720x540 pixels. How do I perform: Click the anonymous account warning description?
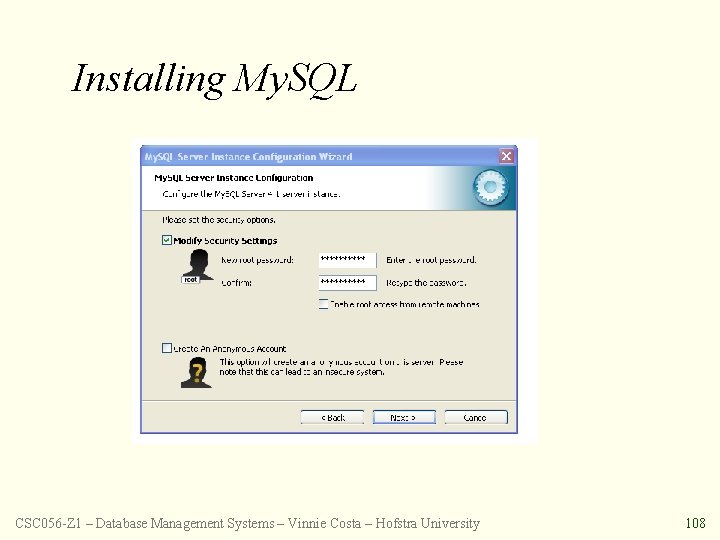(341, 367)
